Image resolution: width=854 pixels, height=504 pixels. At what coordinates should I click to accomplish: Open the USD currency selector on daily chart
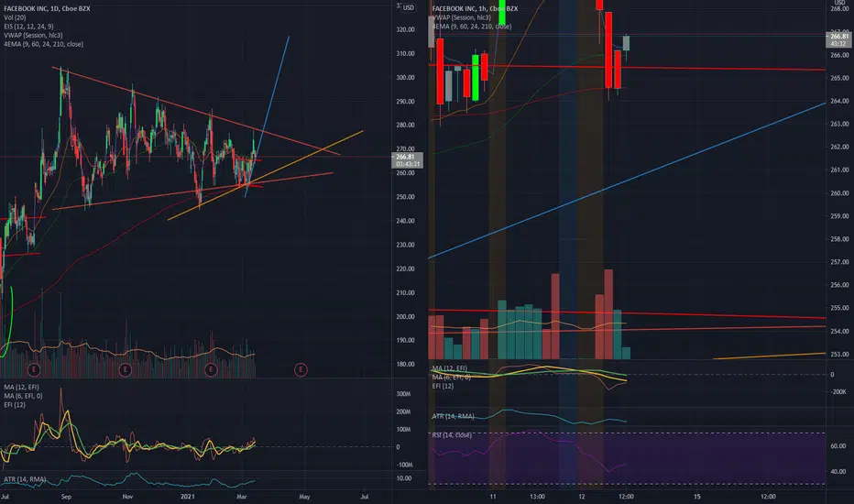409,7
